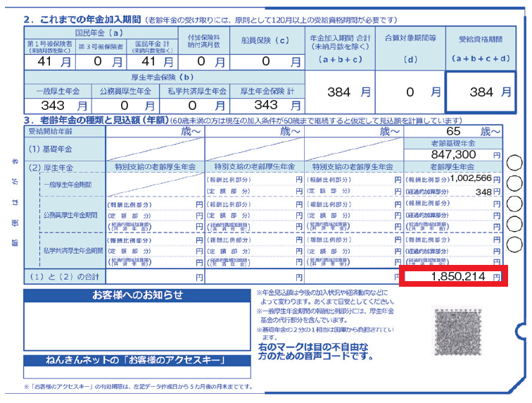Select the 384 月 value under 年金加入期間 合計
This screenshot has width=532, height=403.
coord(340,92)
